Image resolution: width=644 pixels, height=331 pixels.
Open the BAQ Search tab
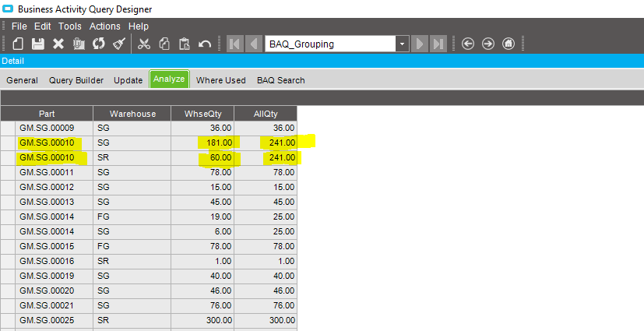281,80
